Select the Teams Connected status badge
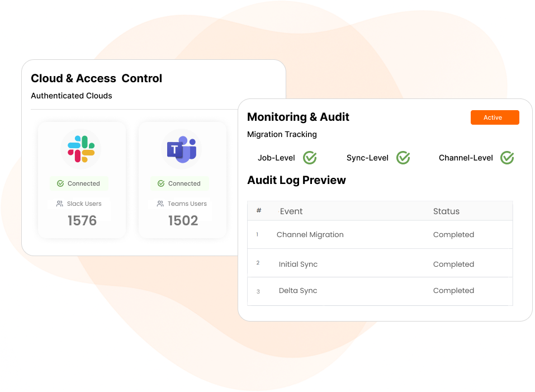 [x=179, y=183]
